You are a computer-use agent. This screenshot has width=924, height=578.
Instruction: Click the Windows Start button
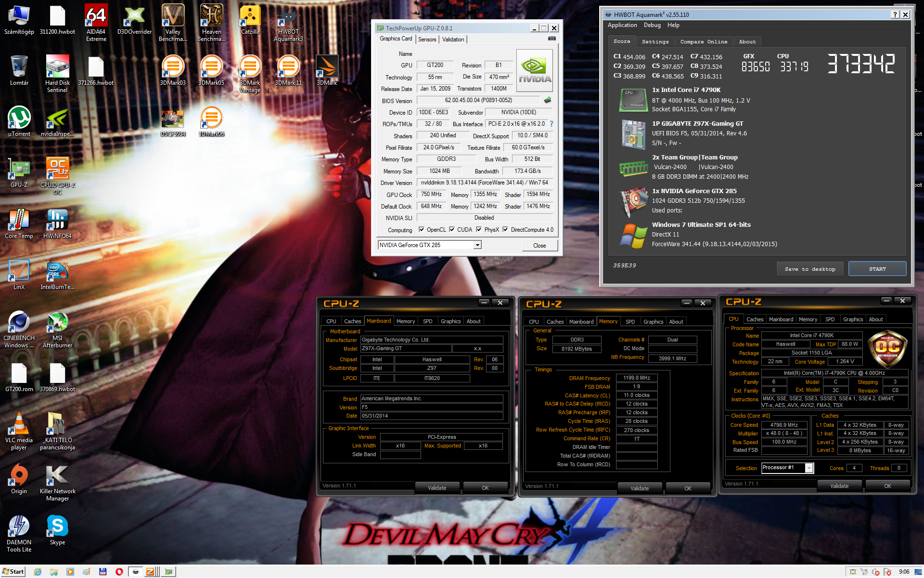click(x=13, y=572)
